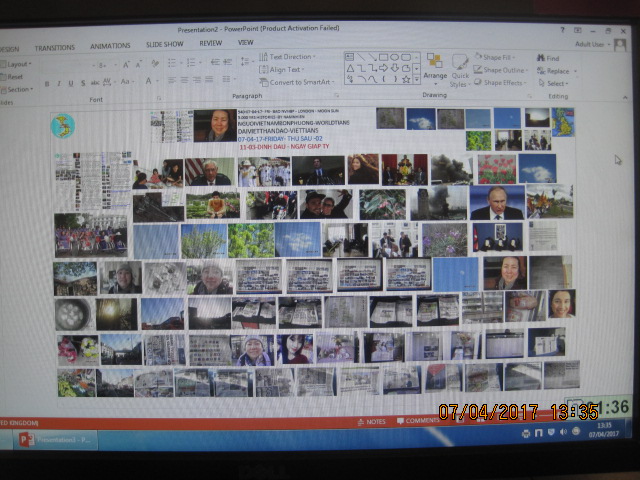The width and height of the screenshot is (640, 480).
Task: Expand the Layout dropdown
Action: point(16,64)
